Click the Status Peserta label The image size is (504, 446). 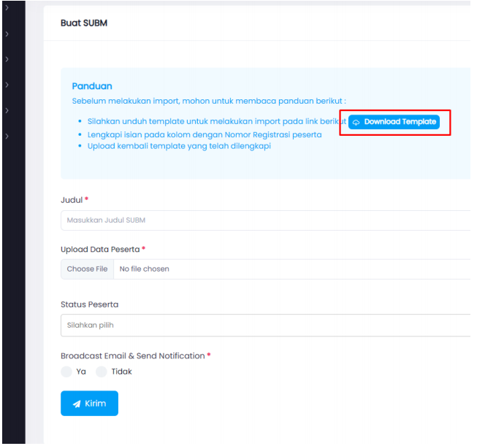click(89, 304)
